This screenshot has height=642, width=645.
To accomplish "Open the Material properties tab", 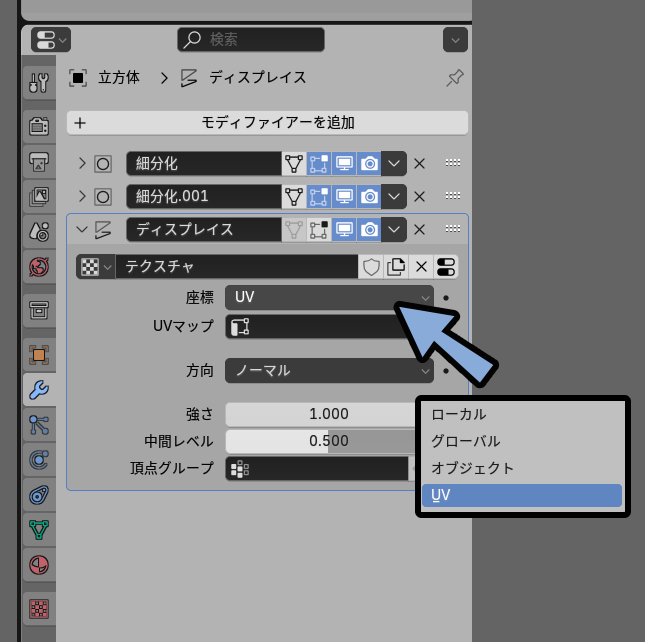I will click(x=39, y=565).
